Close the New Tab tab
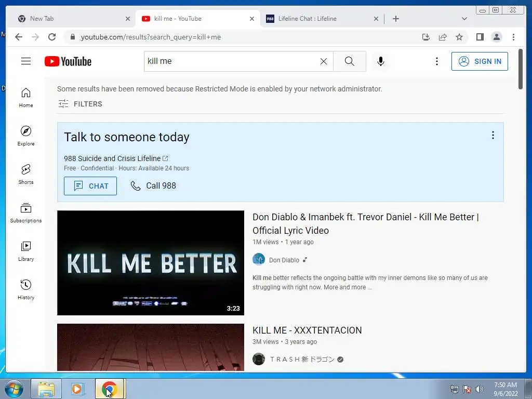The image size is (532, 399). point(128,19)
